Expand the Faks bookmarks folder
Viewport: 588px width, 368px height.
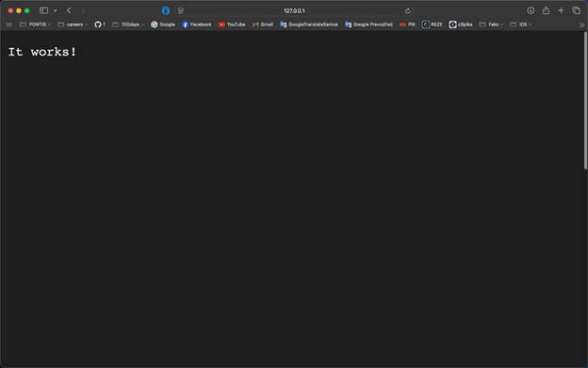491,24
